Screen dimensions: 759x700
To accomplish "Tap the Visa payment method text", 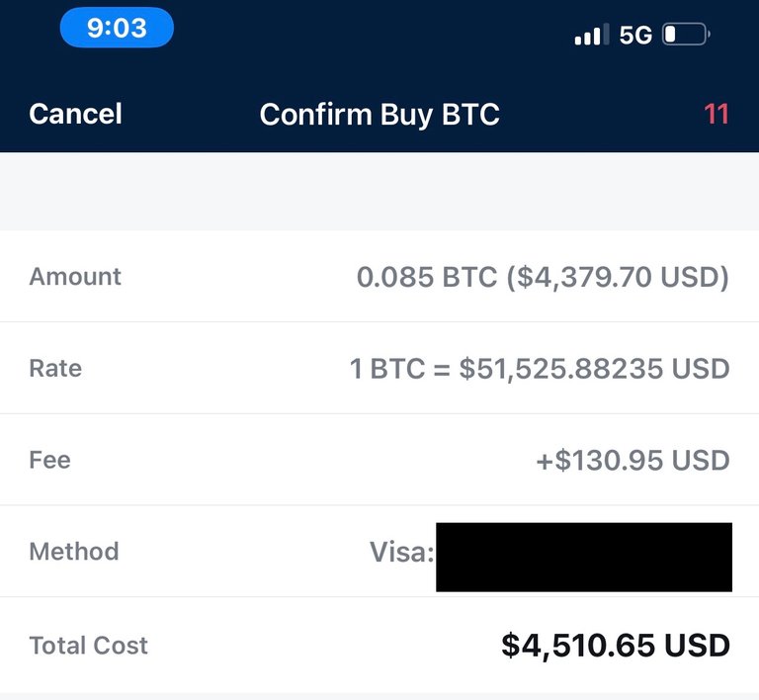I will (x=402, y=553).
